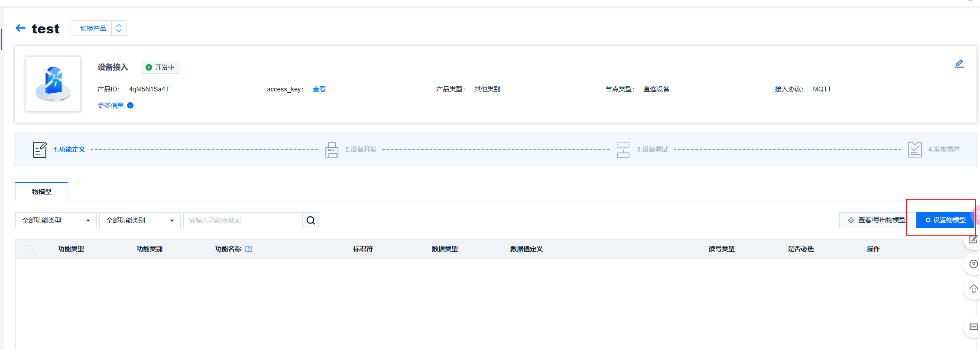
Task: Open the floating help question-mark icon
Action: 973,264
